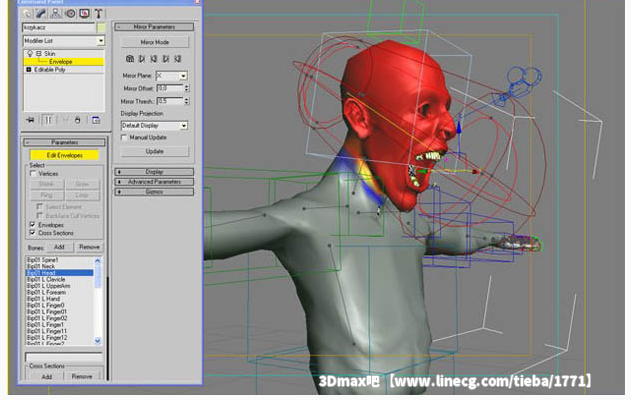Toggle Show End Result icon below stack

coord(48,119)
